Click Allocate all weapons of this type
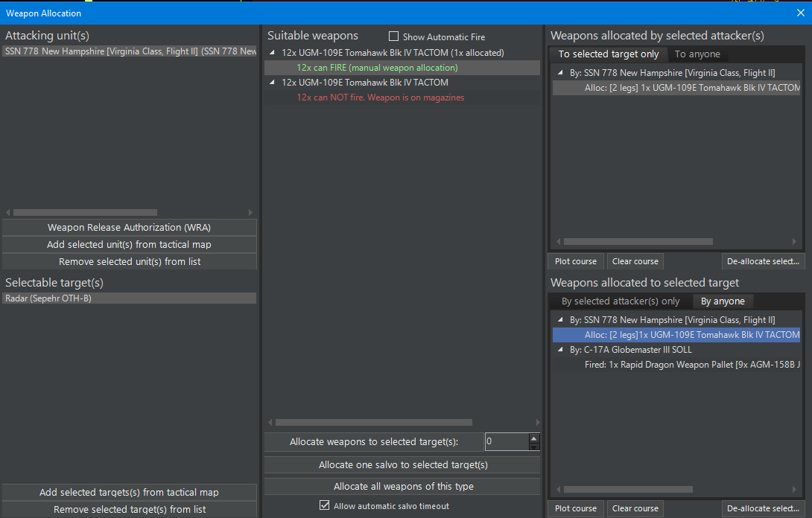The width and height of the screenshot is (812, 518). pos(402,487)
